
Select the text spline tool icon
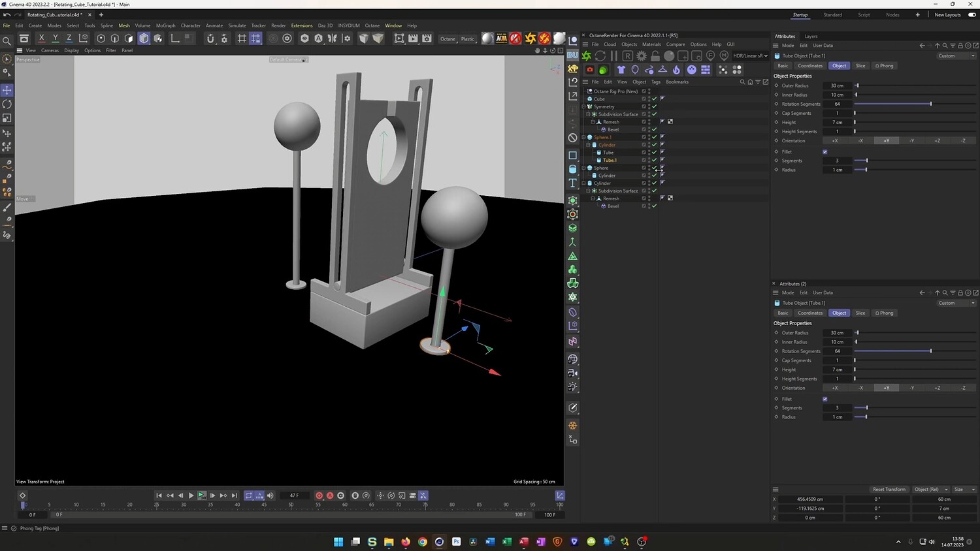point(573,183)
